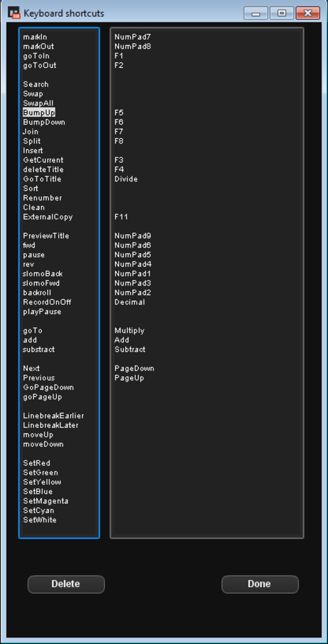Select the LinebreakEarlier command
Viewport: 328px width, 644px height.
coord(53,416)
